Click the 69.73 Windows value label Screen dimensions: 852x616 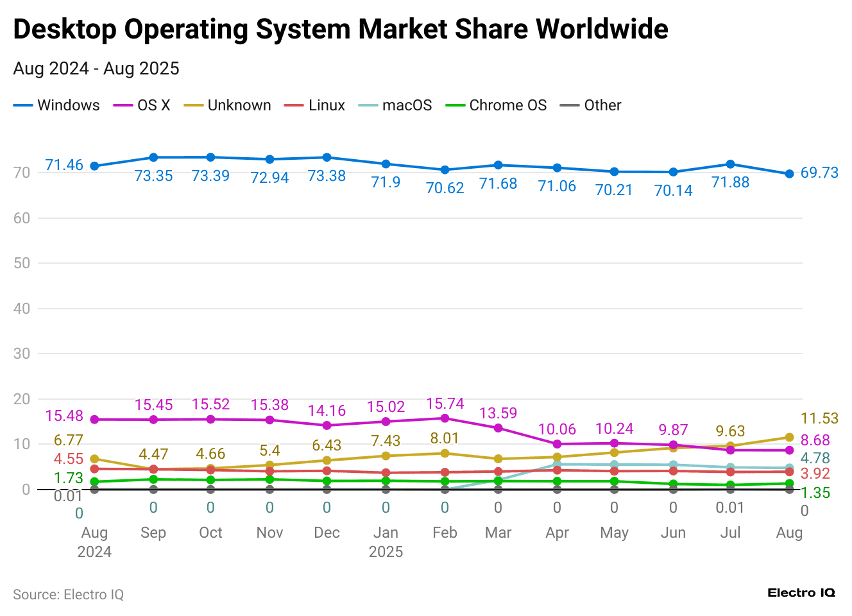pyautogui.click(x=819, y=173)
